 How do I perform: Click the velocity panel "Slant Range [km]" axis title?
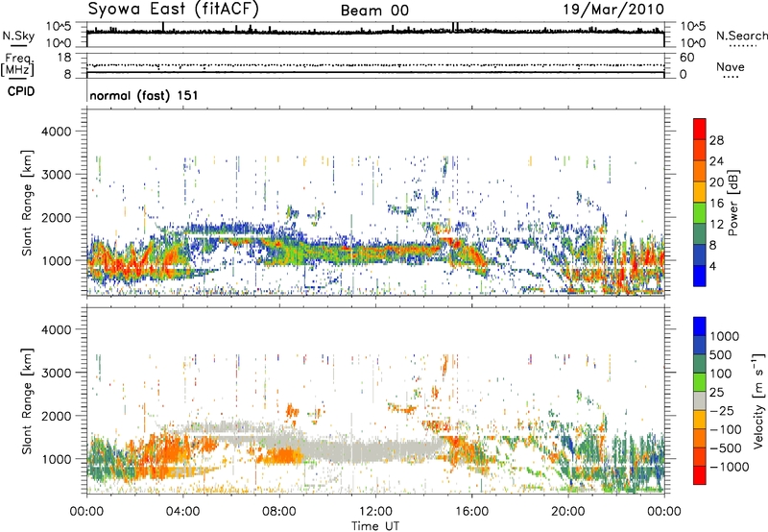point(27,401)
